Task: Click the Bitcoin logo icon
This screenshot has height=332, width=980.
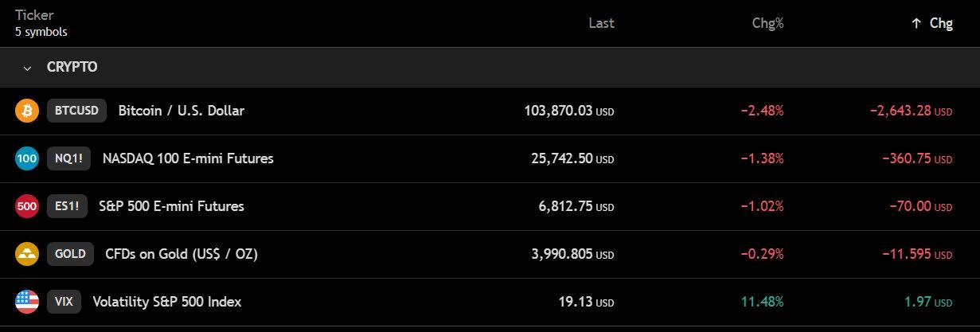Action: tap(27, 111)
